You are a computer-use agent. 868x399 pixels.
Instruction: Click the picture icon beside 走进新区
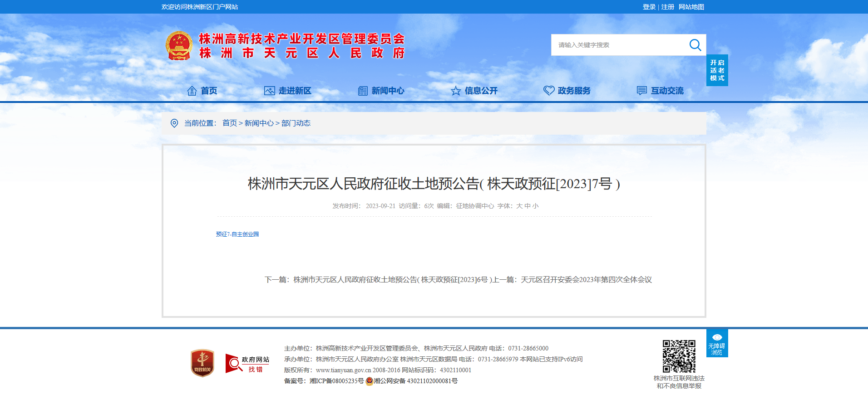pos(270,91)
